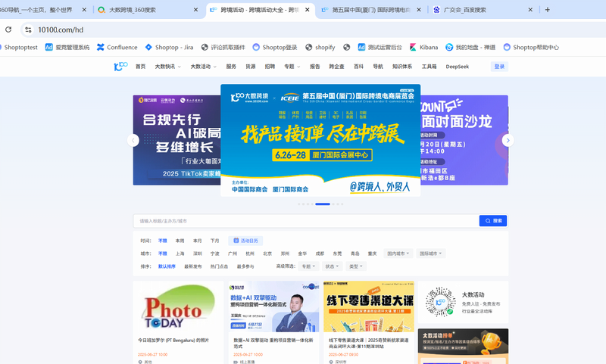
Task: Open DeepSeek in site navigation
Action: pos(458,67)
